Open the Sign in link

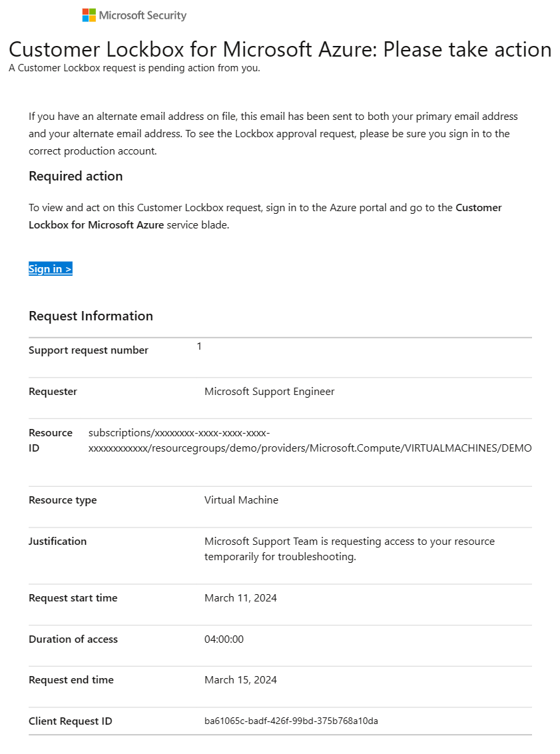click(51, 269)
